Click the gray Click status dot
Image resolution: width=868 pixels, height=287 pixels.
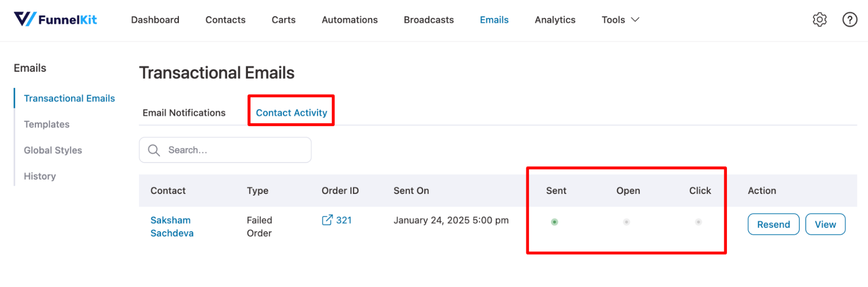tap(698, 222)
